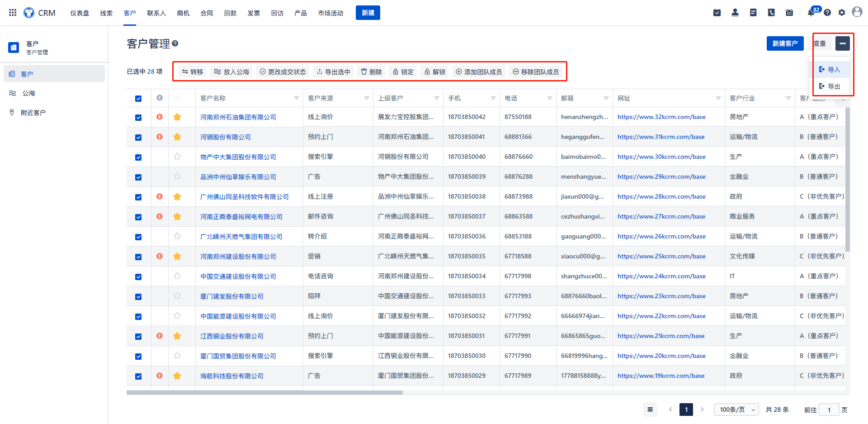This screenshot has height=424, width=868.
Task: Switch to 线索 nav tab
Action: tap(106, 13)
